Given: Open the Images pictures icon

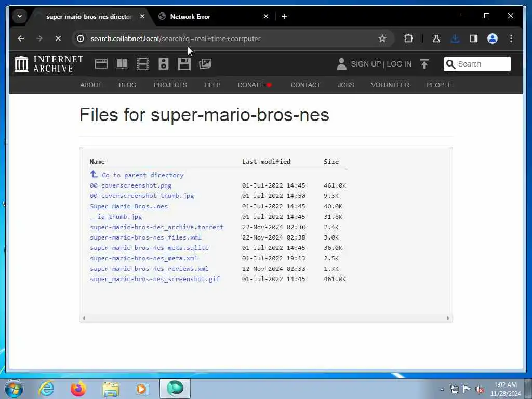Looking at the screenshot, I should [x=205, y=64].
